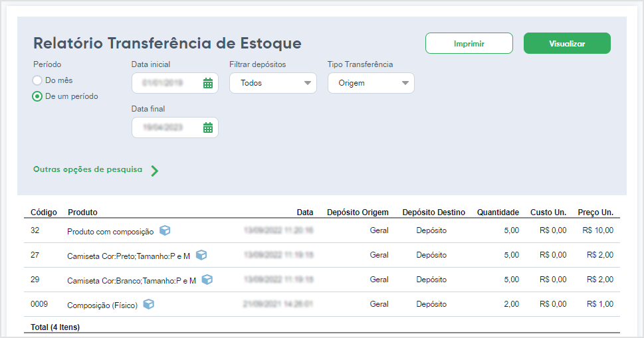
Task: Click cube icon beside Composição (Físico)
Action: (x=149, y=304)
